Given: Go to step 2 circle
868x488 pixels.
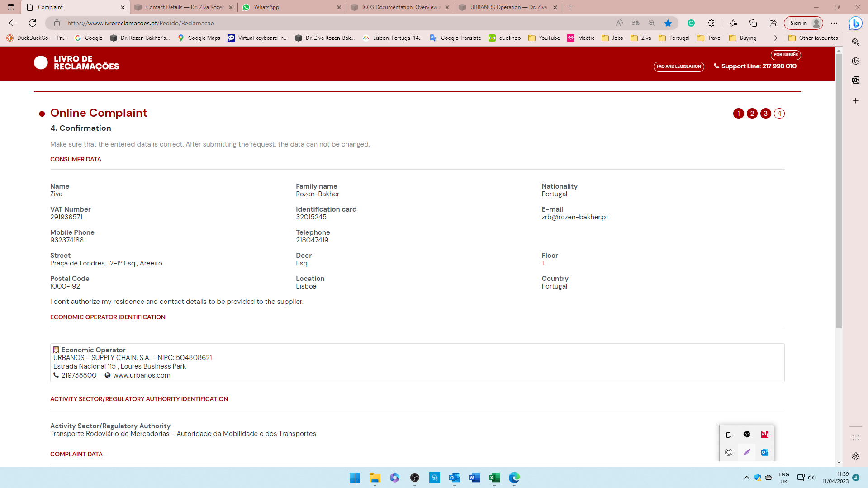Looking at the screenshot, I should (x=752, y=114).
